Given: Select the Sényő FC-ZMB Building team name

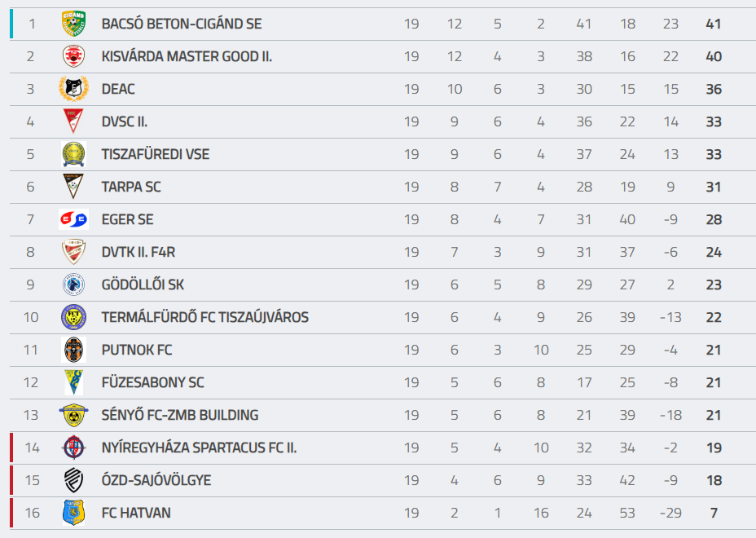Looking at the screenshot, I should tap(179, 415).
